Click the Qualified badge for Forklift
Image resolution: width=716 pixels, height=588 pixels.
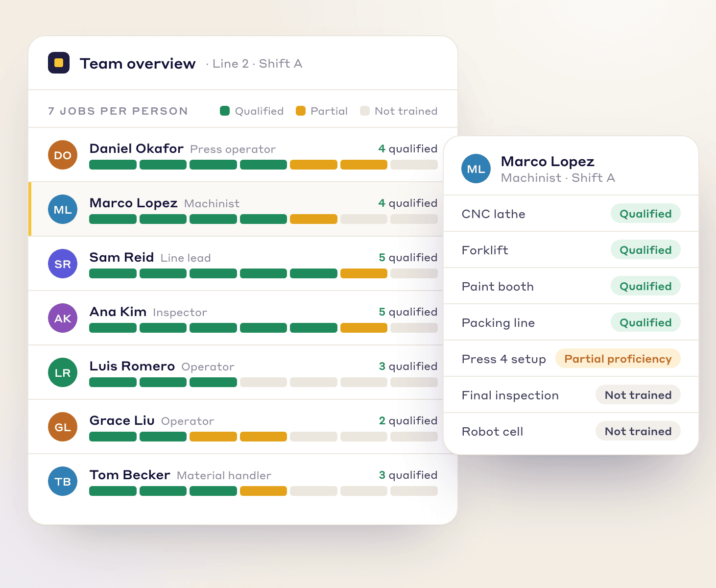click(x=645, y=249)
